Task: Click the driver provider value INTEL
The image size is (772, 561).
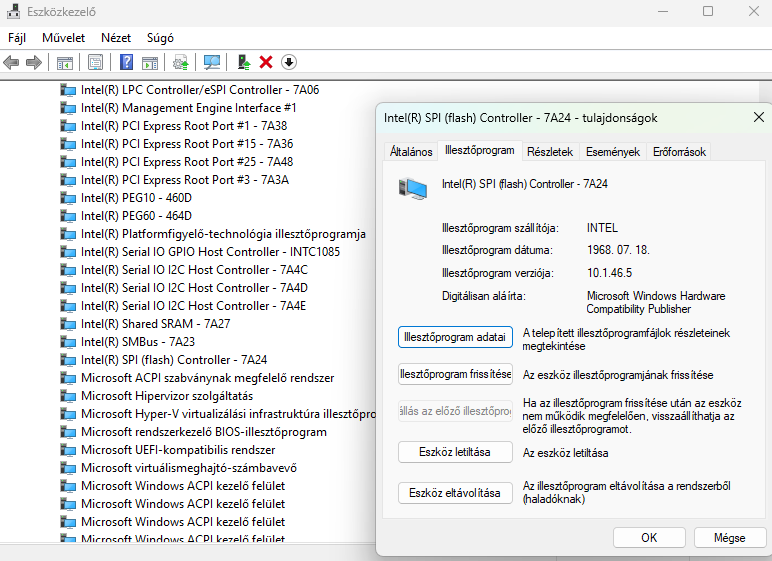Action: coord(602,228)
